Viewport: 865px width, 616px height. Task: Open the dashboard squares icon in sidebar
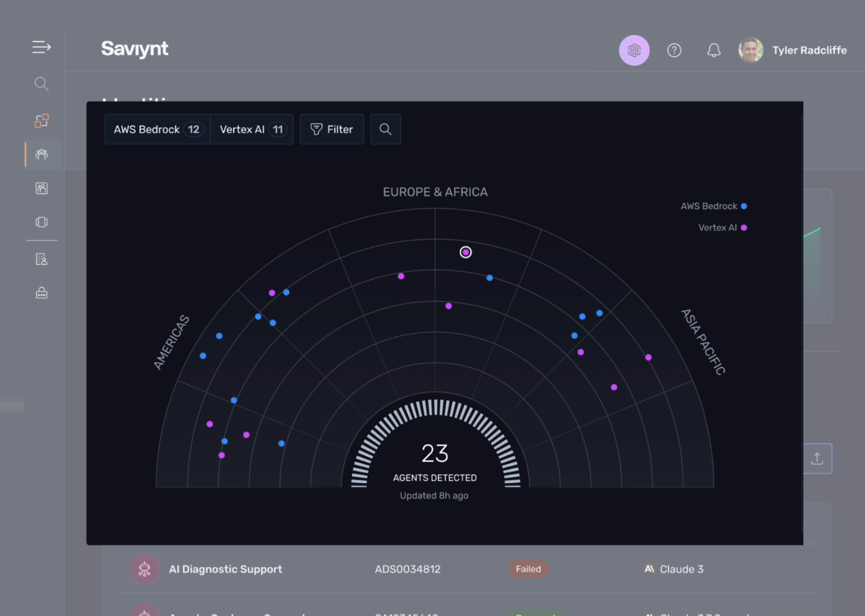click(x=41, y=121)
